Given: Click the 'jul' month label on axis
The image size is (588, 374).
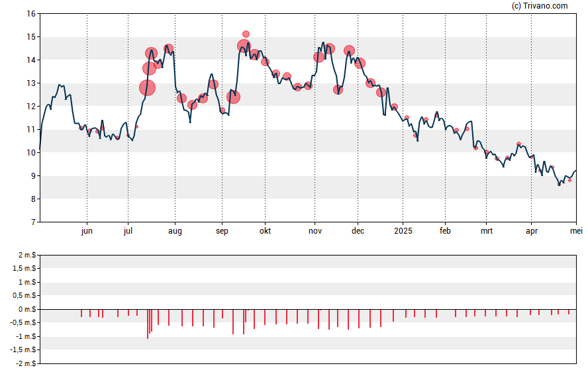Looking at the screenshot, I should tap(128, 231).
